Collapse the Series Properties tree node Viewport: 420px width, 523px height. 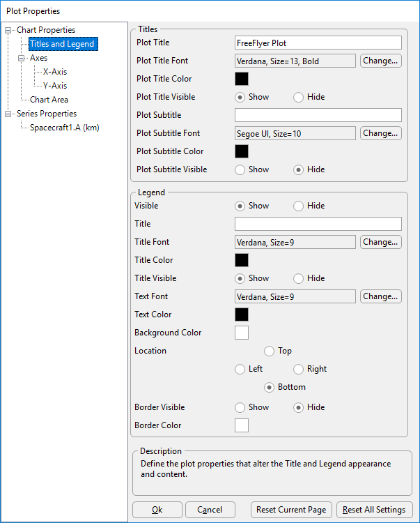[8, 114]
